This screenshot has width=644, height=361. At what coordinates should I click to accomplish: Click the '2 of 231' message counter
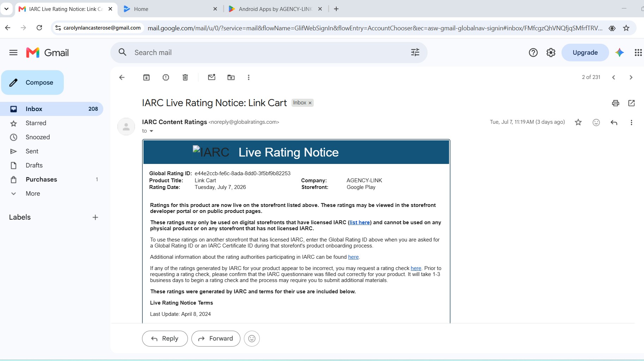point(591,77)
